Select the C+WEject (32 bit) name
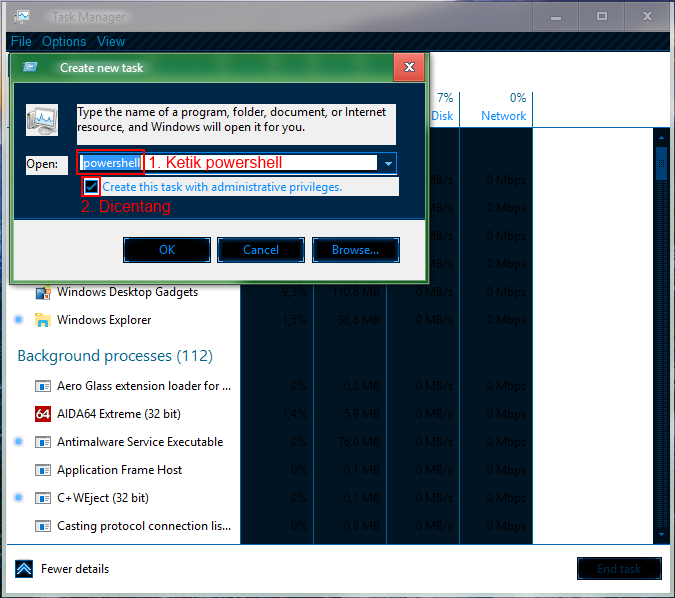The height and width of the screenshot is (598, 675). [103, 498]
